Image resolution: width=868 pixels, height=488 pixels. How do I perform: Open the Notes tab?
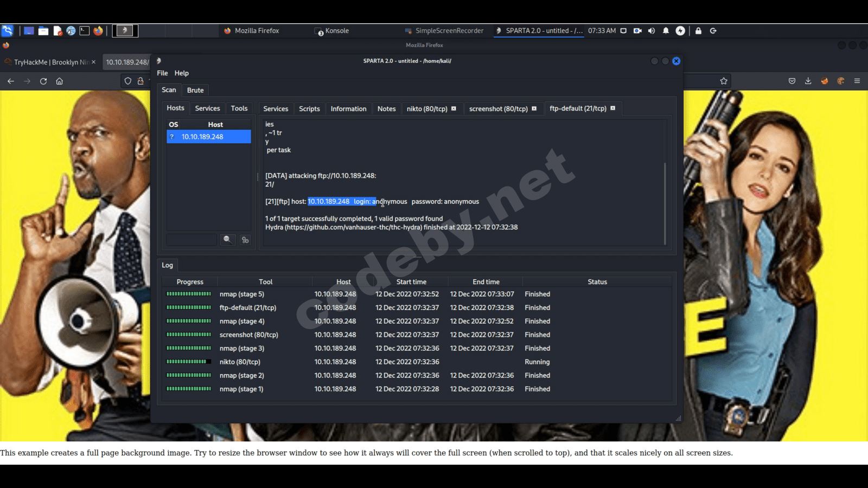point(386,109)
